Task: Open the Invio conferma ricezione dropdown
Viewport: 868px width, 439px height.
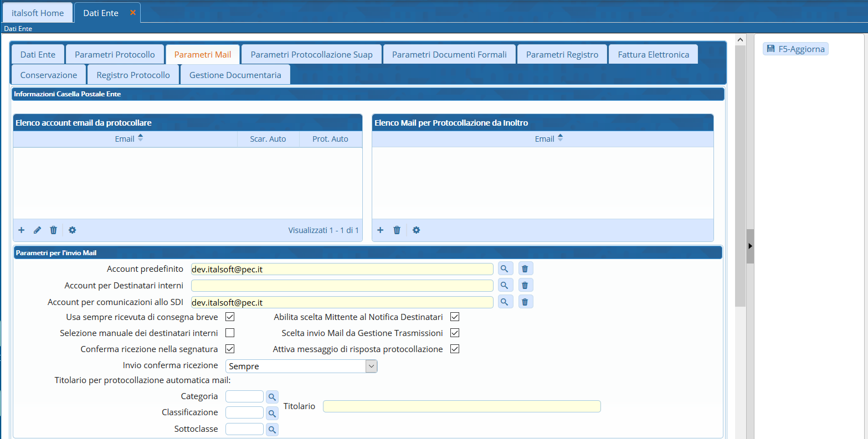Action: pyautogui.click(x=371, y=366)
